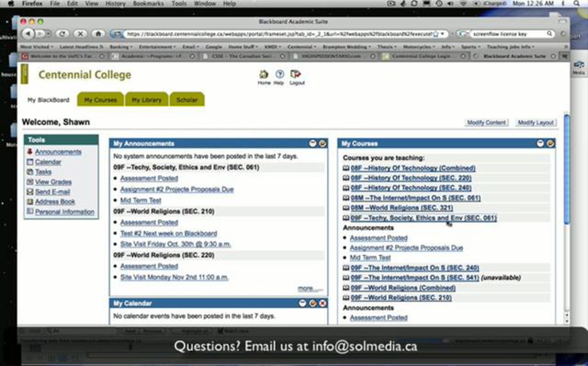Image resolution: width=588 pixels, height=366 pixels.
Task: Open 09F The Internet/Impact On S (SEC. 240)
Action: 415,268
